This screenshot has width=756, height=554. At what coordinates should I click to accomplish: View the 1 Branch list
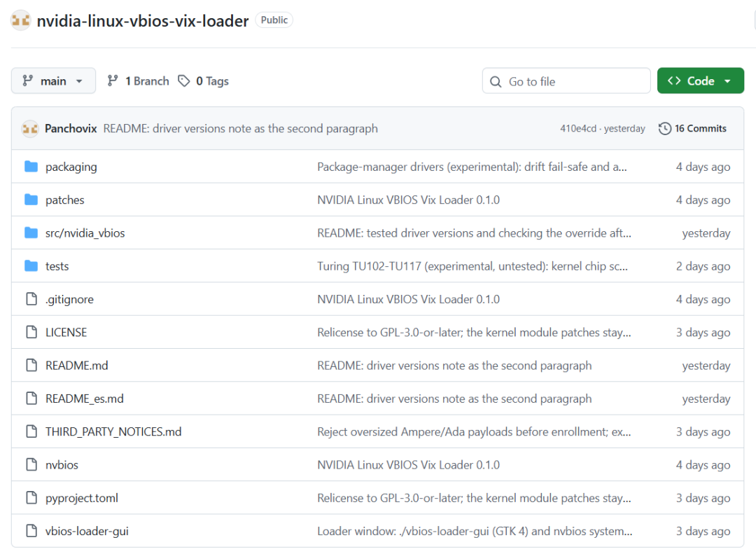click(139, 81)
